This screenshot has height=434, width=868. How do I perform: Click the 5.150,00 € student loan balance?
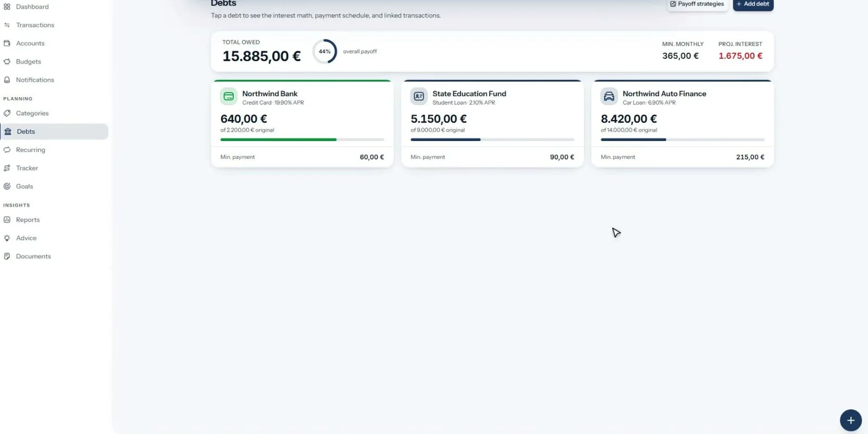[438, 119]
